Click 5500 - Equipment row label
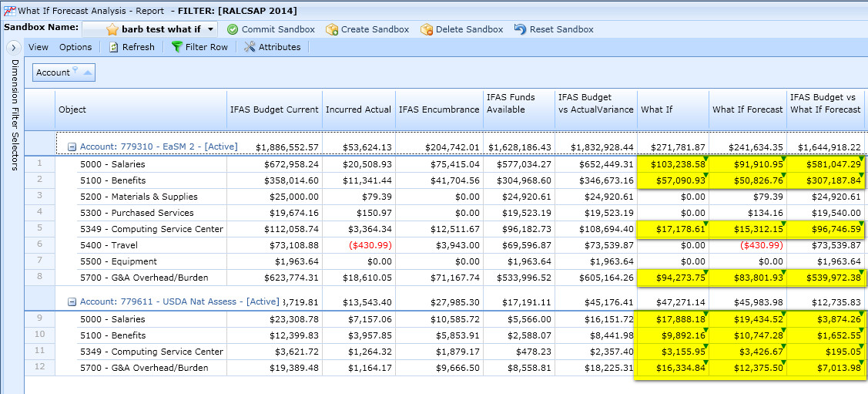 pos(119,261)
